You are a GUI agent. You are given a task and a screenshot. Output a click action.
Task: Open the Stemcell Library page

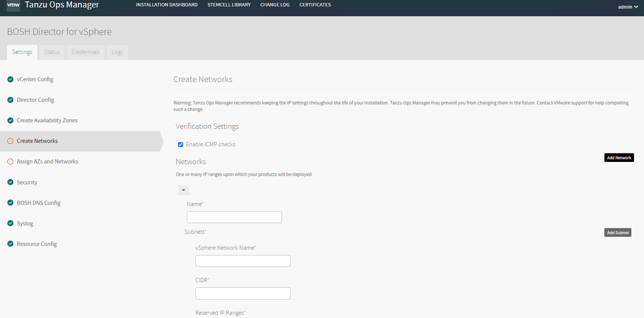coord(229,5)
